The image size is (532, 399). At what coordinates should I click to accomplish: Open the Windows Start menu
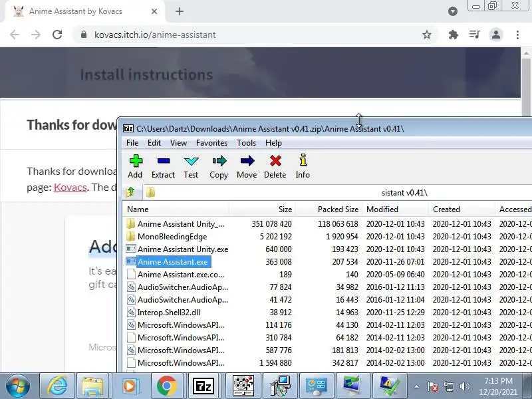[18, 386]
